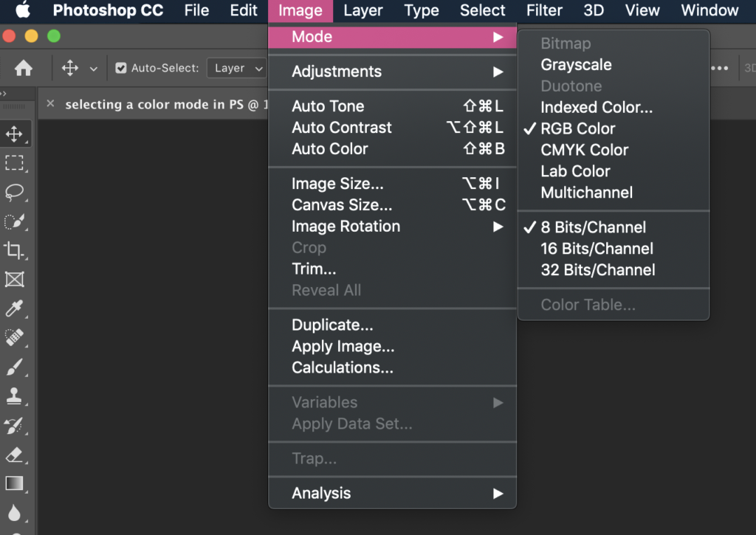
Task: Open the Filter menu
Action: (544, 10)
